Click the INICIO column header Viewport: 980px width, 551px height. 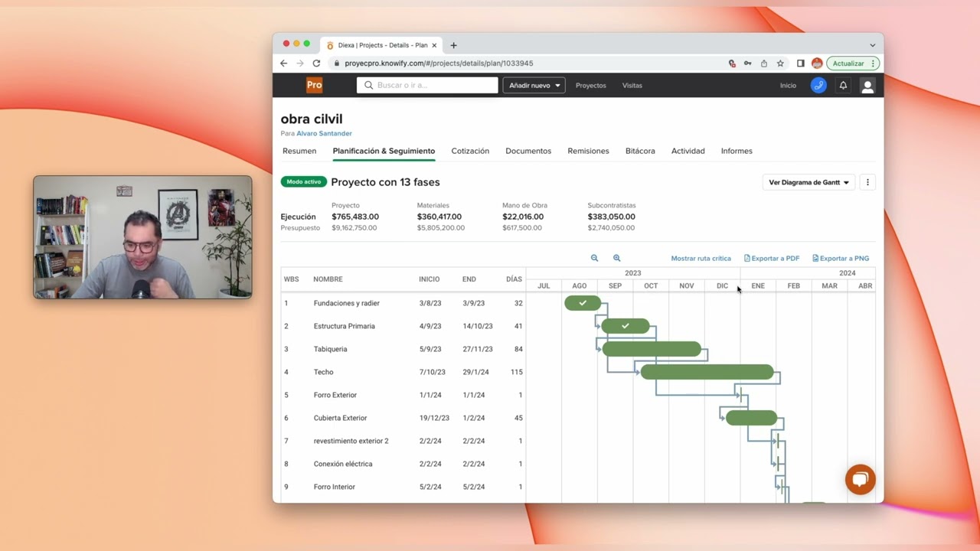tap(429, 279)
